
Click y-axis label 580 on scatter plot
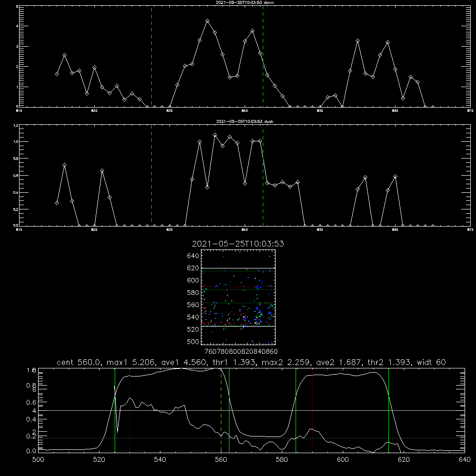click(193, 293)
